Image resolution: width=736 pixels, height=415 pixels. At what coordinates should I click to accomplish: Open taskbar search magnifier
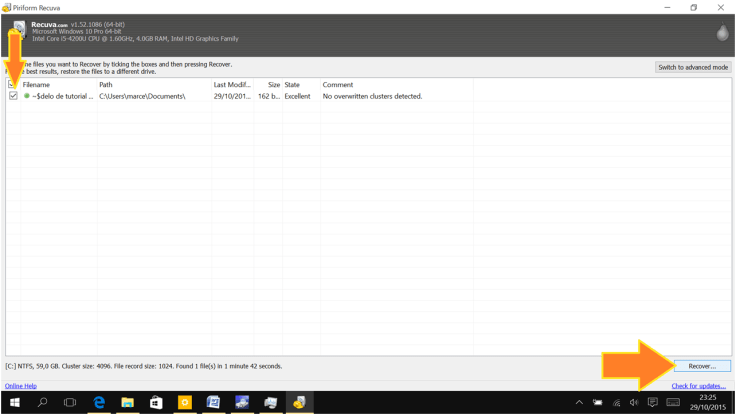[42, 402]
